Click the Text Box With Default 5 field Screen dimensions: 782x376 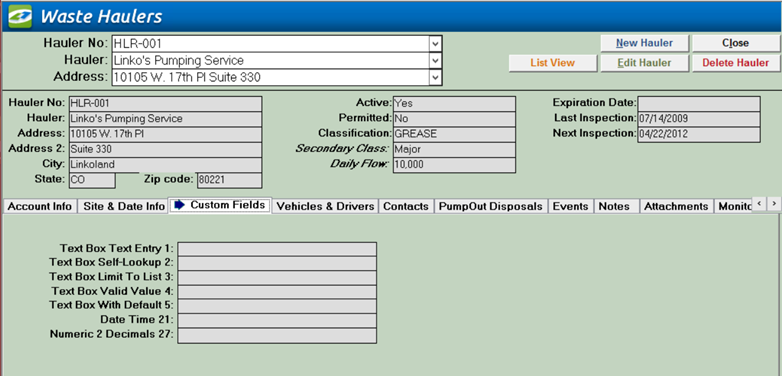click(277, 306)
